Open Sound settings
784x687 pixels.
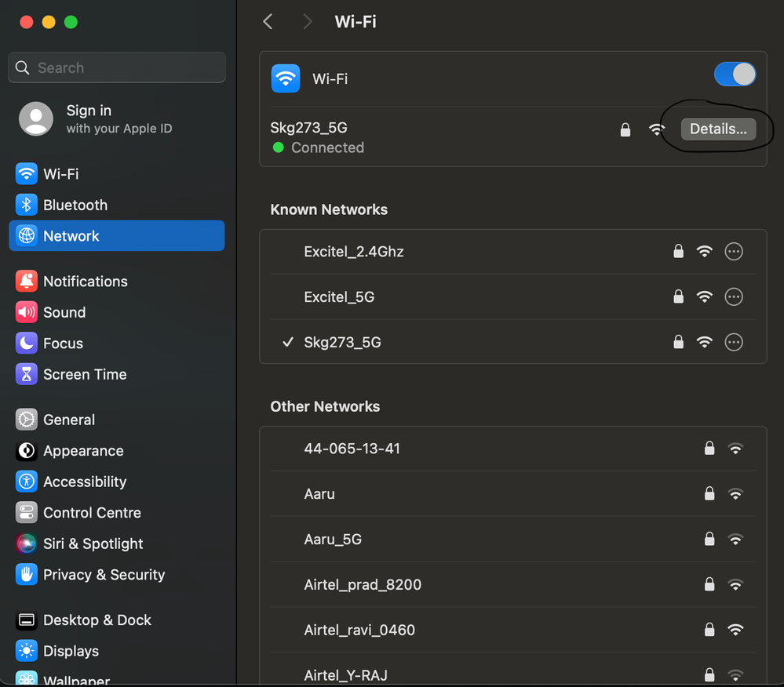coord(116,312)
